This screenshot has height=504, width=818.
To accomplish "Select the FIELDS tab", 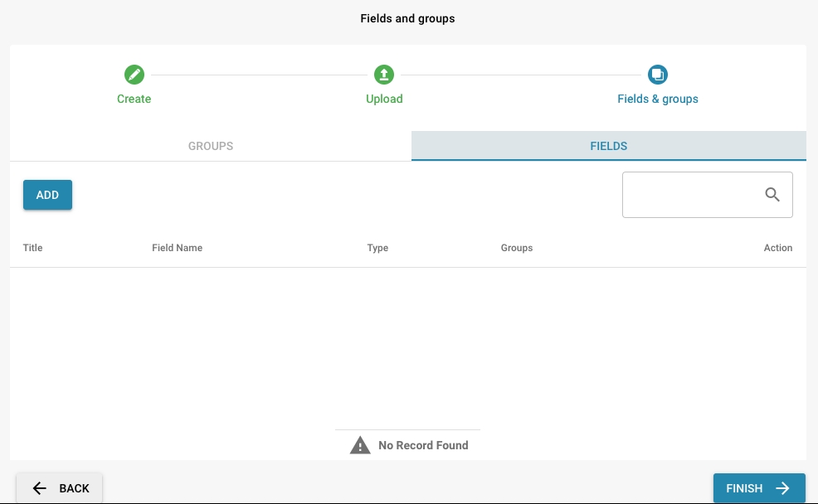I will 608,146.
